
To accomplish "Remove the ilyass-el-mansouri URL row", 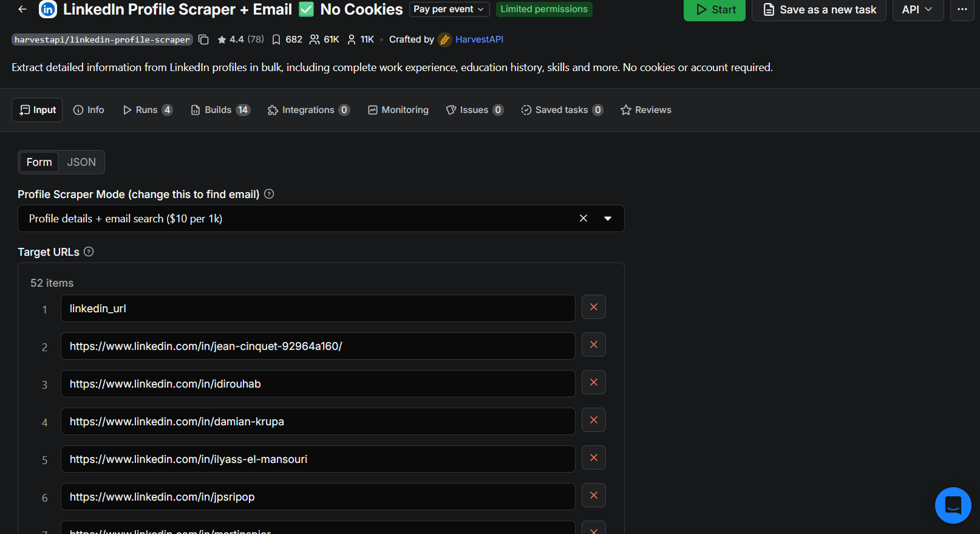I will [x=594, y=458].
